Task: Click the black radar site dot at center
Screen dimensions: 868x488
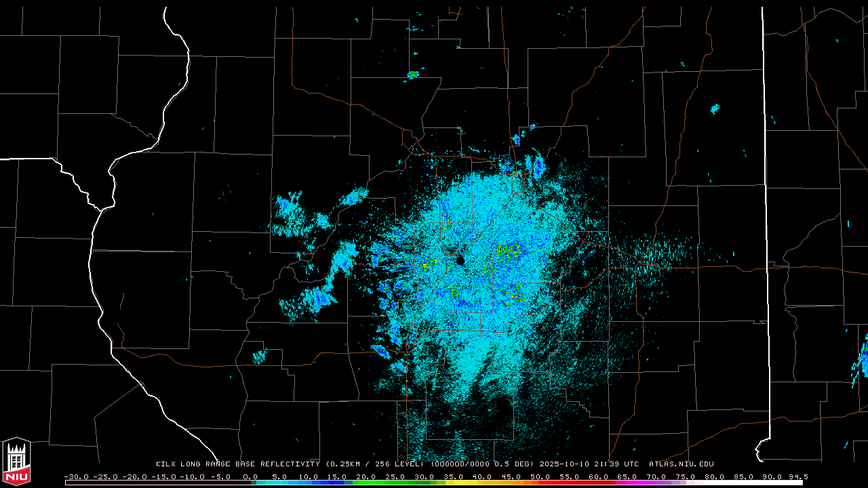Action: tap(460, 260)
